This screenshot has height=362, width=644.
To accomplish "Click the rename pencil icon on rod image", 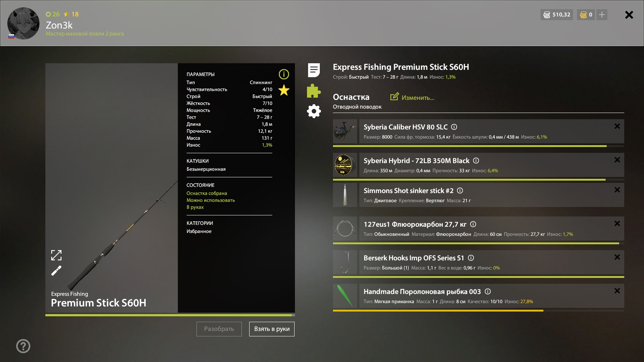I will pos(56,271).
